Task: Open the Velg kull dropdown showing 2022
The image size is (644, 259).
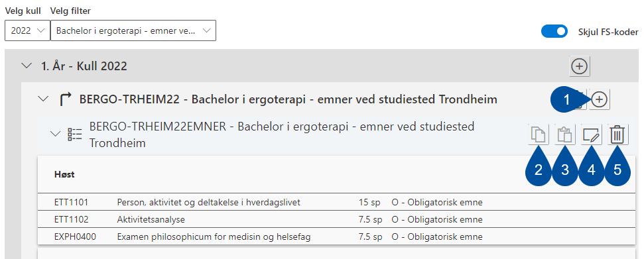Action: (27, 30)
